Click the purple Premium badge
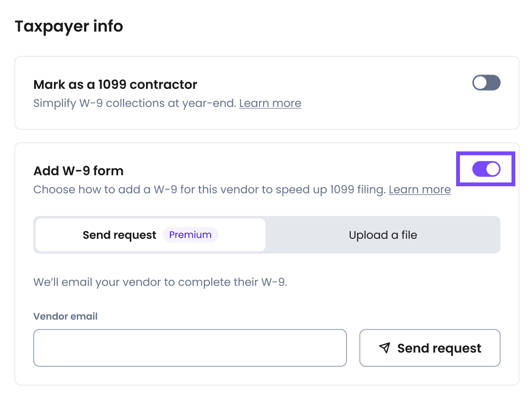Image resolution: width=532 pixels, height=395 pixels. [x=190, y=235]
